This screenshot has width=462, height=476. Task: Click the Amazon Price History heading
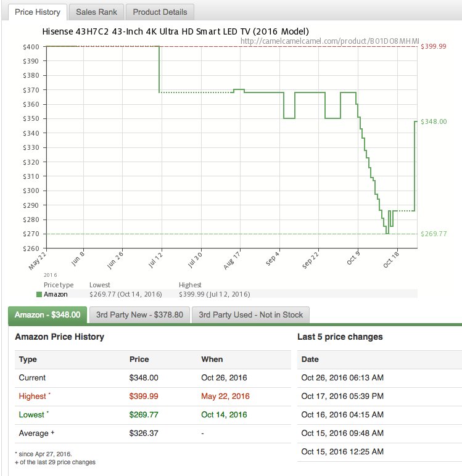[x=60, y=337]
